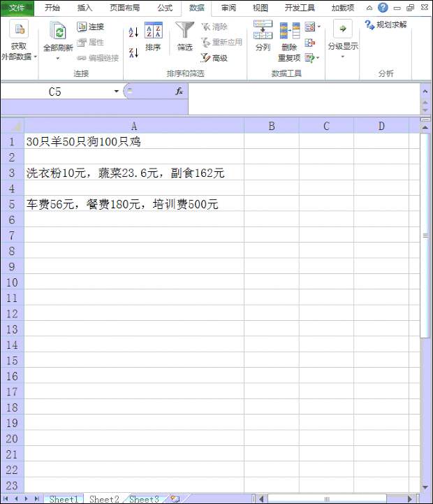Click vertical scrollbar down arrow
This screenshot has height=504, width=433.
(x=425, y=487)
